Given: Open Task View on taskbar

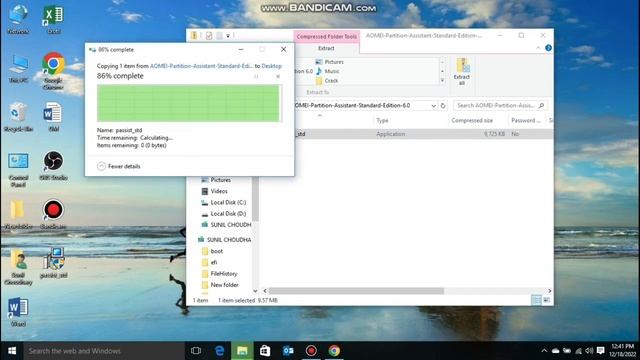Looking at the screenshot, I should [196, 351].
